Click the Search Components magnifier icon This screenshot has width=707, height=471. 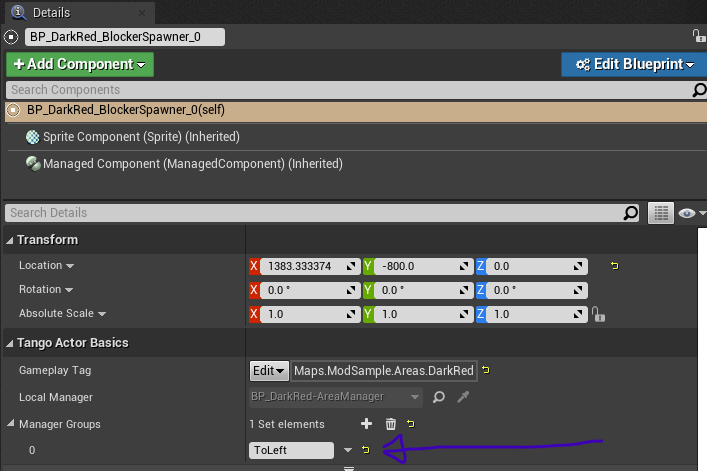click(699, 90)
